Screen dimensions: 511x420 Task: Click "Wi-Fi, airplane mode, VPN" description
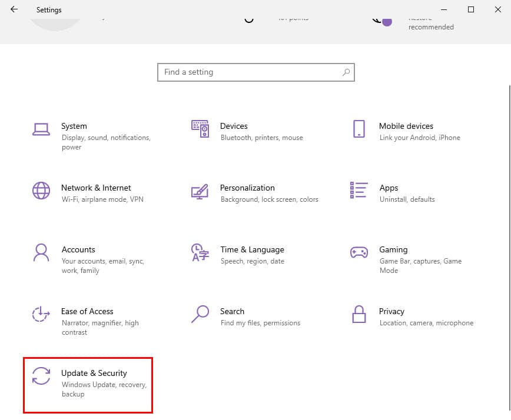[x=102, y=199]
